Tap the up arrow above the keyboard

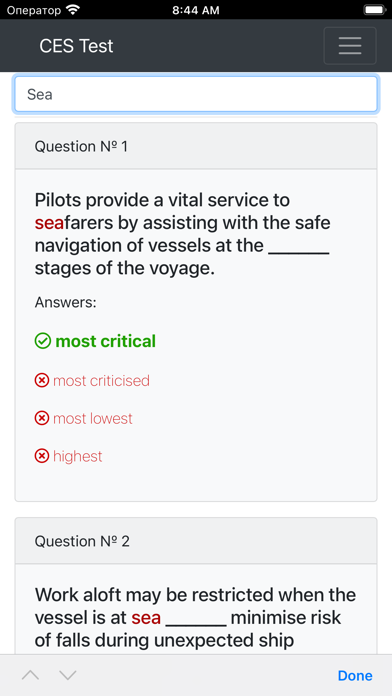tap(31, 675)
